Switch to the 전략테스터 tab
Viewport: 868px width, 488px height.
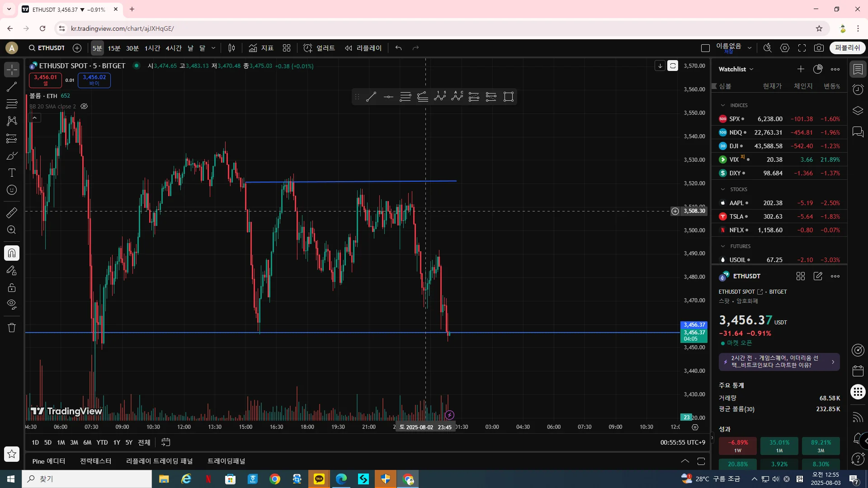95,461
